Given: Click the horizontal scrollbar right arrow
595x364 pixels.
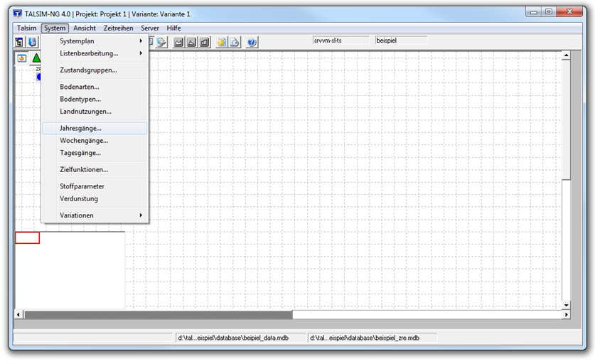Looking at the screenshot, I should (566, 314).
